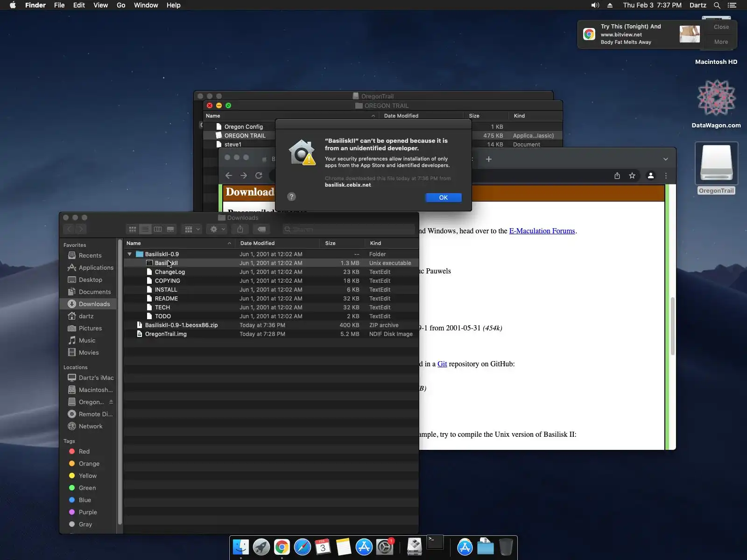Viewport: 747px width, 560px height.
Task: Click the Finder search field
Action: click(349, 229)
